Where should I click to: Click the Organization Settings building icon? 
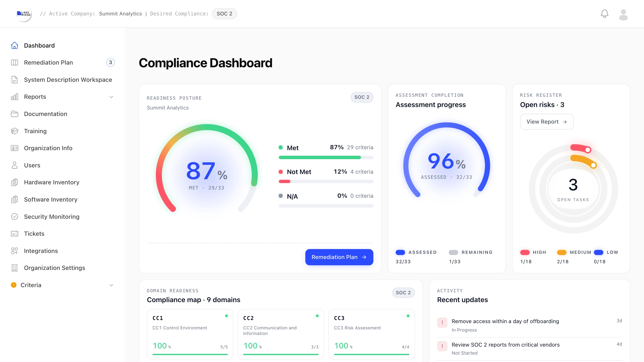[15, 268]
